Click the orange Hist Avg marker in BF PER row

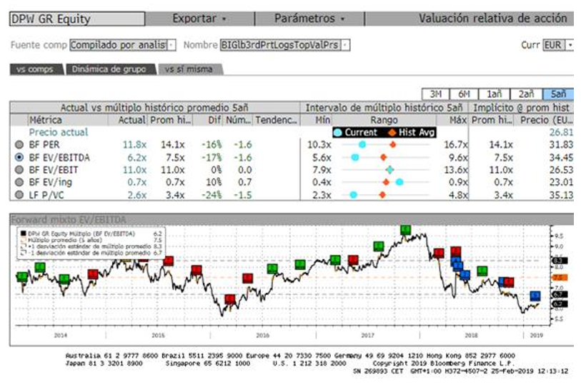393,145
